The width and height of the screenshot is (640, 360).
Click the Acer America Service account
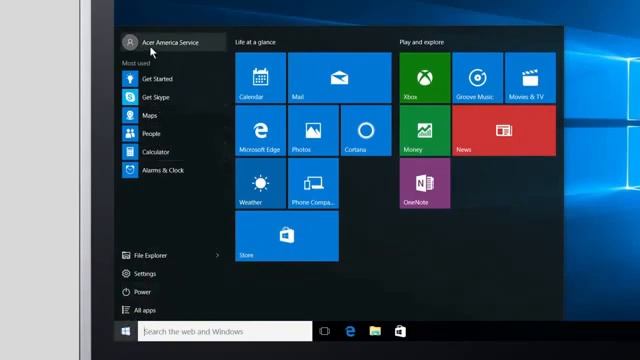[173, 42]
